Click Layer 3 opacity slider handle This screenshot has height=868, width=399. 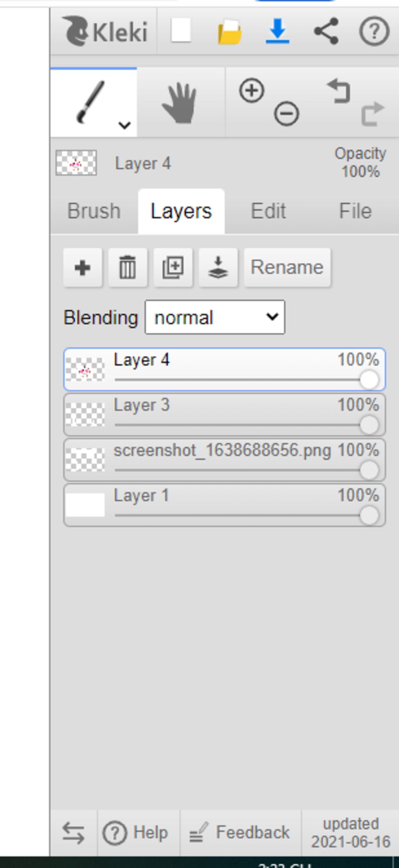click(x=369, y=425)
